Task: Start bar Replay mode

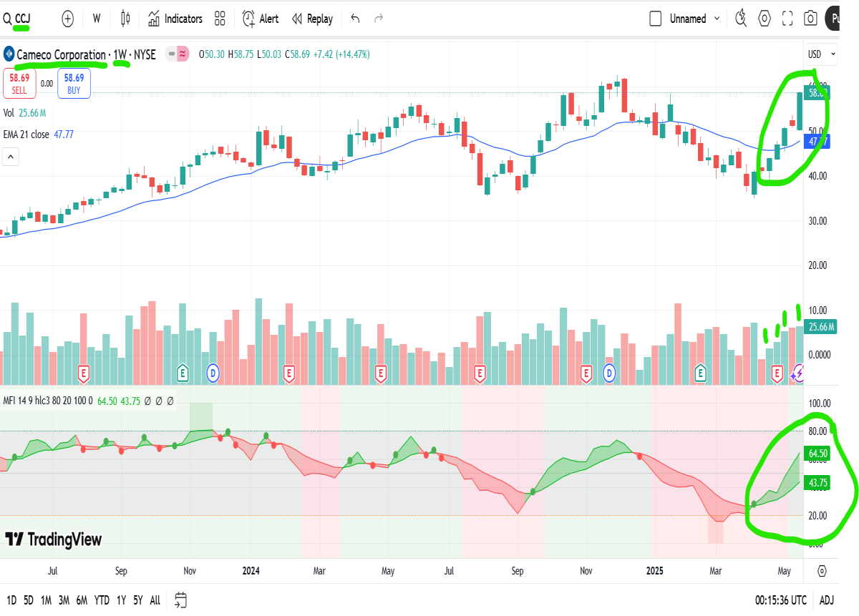Action: (312, 19)
